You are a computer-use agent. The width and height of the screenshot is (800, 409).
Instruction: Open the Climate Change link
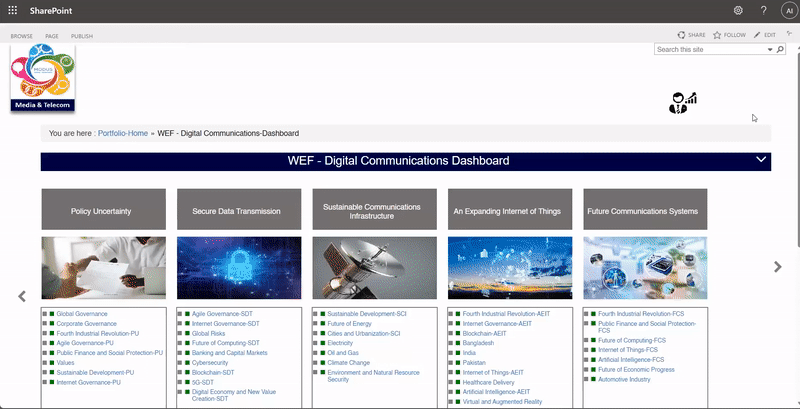(348, 363)
